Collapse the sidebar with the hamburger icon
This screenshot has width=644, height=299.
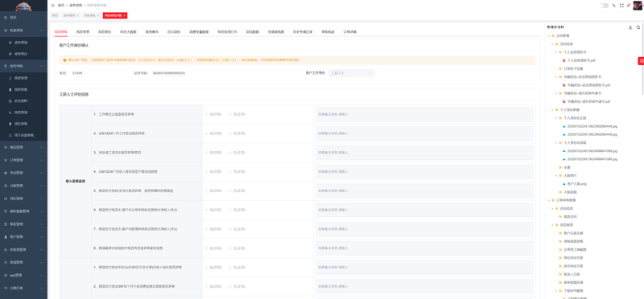pos(52,6)
